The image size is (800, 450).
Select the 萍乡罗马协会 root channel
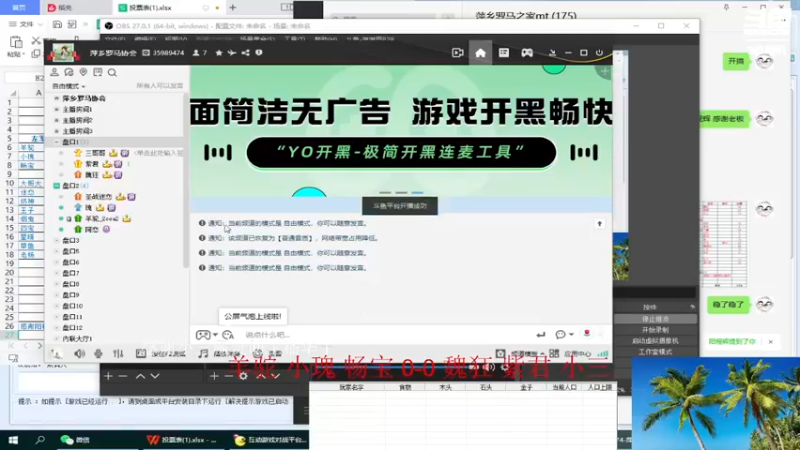[84, 98]
